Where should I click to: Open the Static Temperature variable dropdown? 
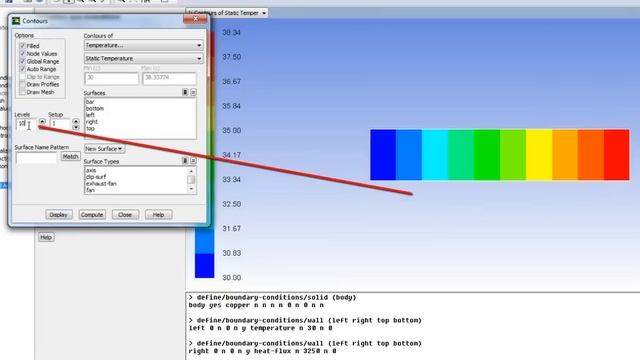tap(143, 58)
